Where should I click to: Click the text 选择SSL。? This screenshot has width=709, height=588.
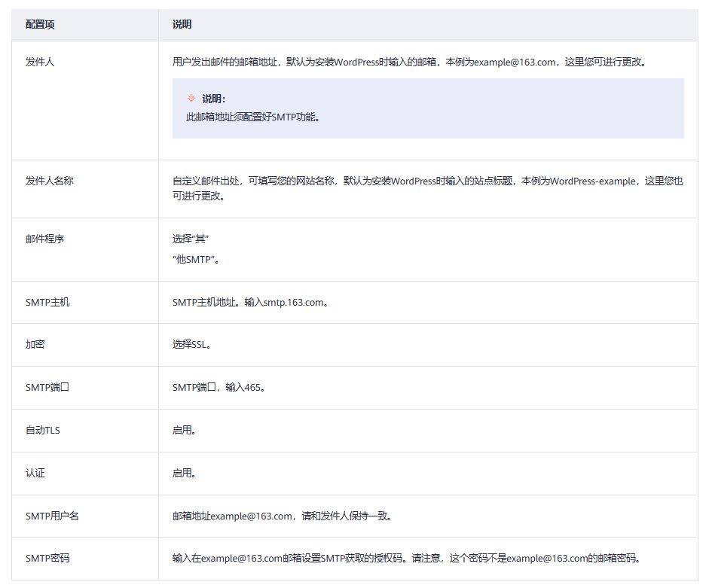coord(191,344)
